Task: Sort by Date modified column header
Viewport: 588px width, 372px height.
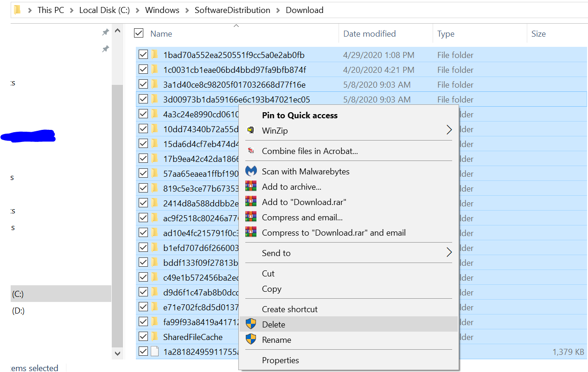Action: pos(369,34)
